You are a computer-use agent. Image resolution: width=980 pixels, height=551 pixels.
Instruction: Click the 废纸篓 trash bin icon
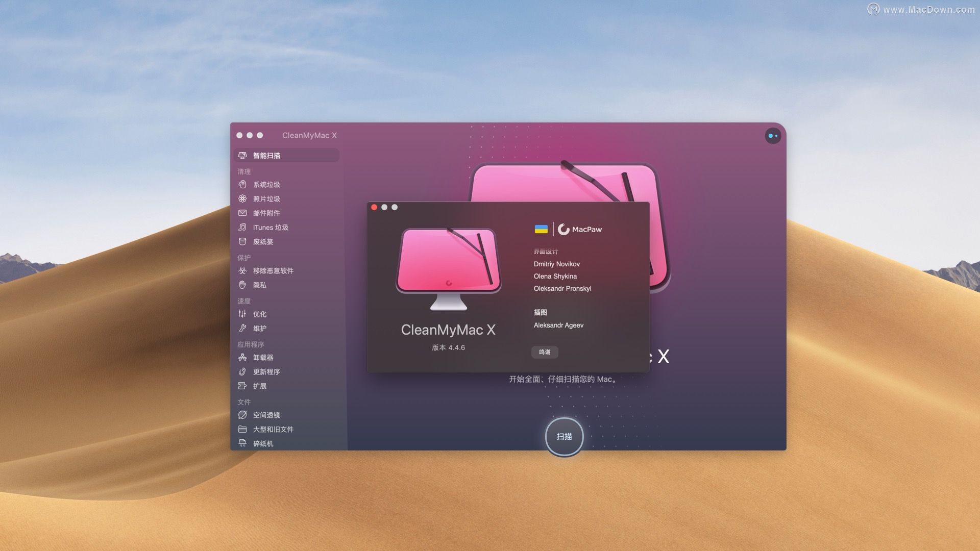pos(242,241)
